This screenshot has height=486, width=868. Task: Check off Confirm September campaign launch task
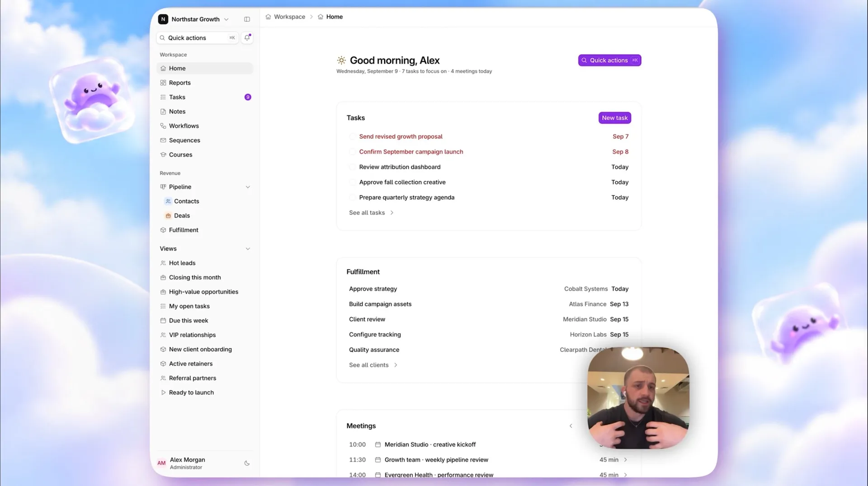[352, 152]
